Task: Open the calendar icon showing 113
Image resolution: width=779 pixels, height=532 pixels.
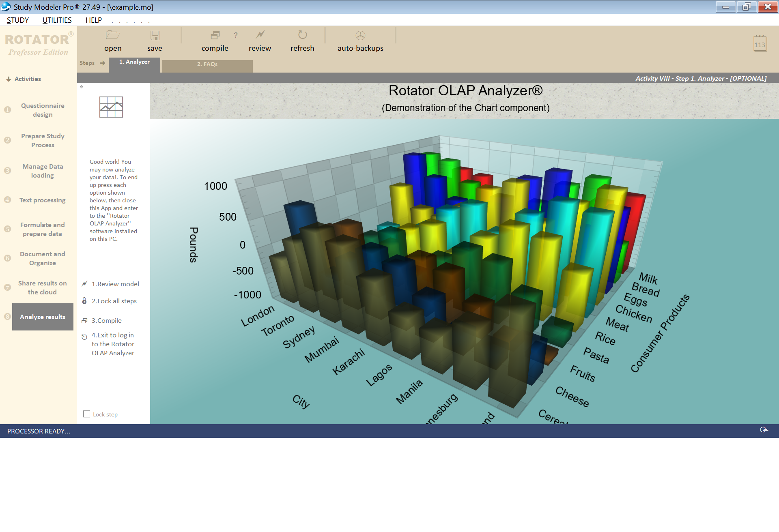Action: pyautogui.click(x=760, y=43)
